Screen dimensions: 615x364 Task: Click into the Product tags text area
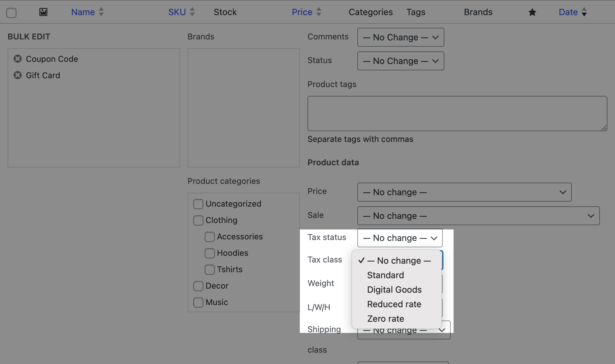click(x=457, y=114)
